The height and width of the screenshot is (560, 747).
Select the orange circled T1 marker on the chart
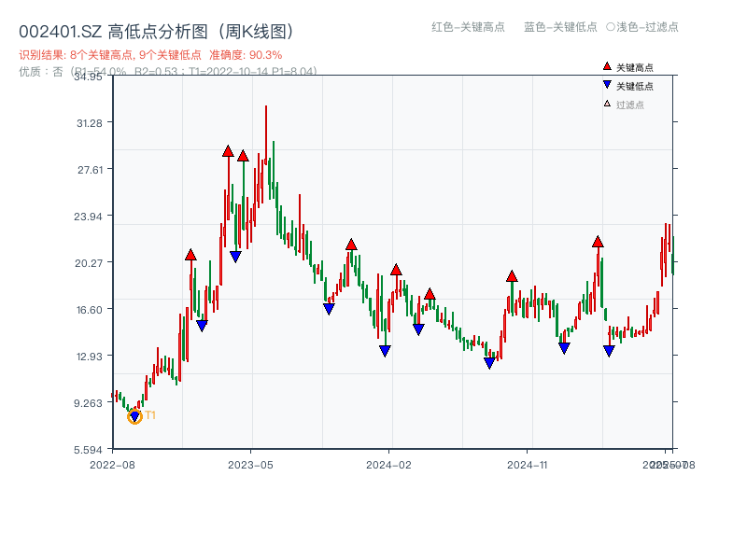pos(134,417)
